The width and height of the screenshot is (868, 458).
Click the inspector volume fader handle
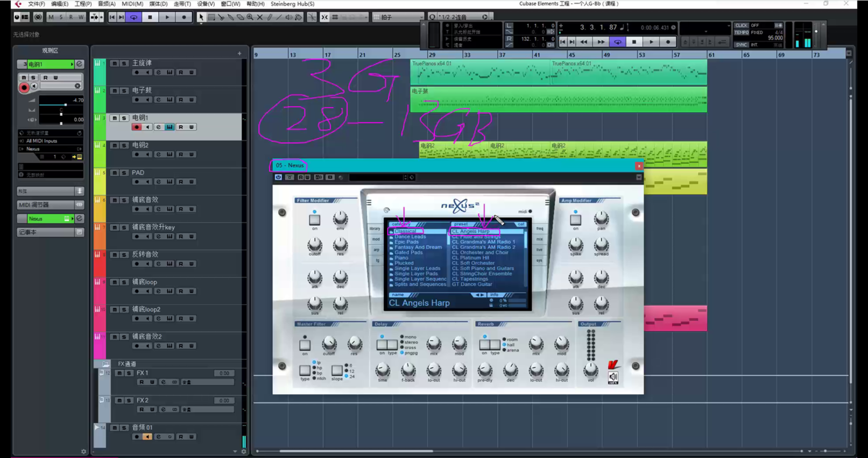tap(65, 105)
